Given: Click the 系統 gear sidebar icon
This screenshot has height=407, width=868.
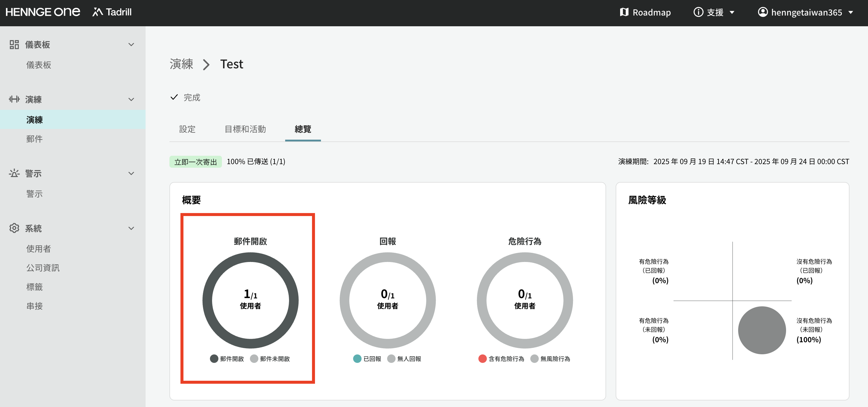Looking at the screenshot, I should (14, 228).
